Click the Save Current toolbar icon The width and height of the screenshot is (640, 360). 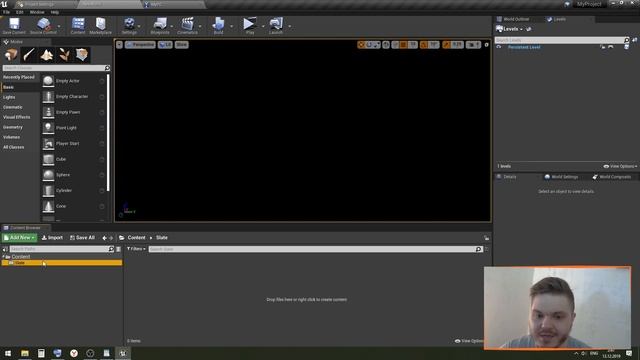click(14, 26)
